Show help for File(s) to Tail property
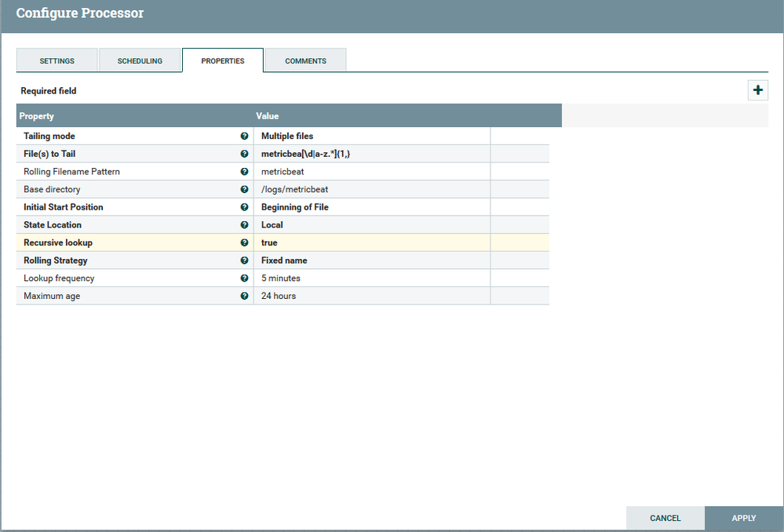Image resolution: width=784 pixels, height=532 pixels. click(x=244, y=154)
